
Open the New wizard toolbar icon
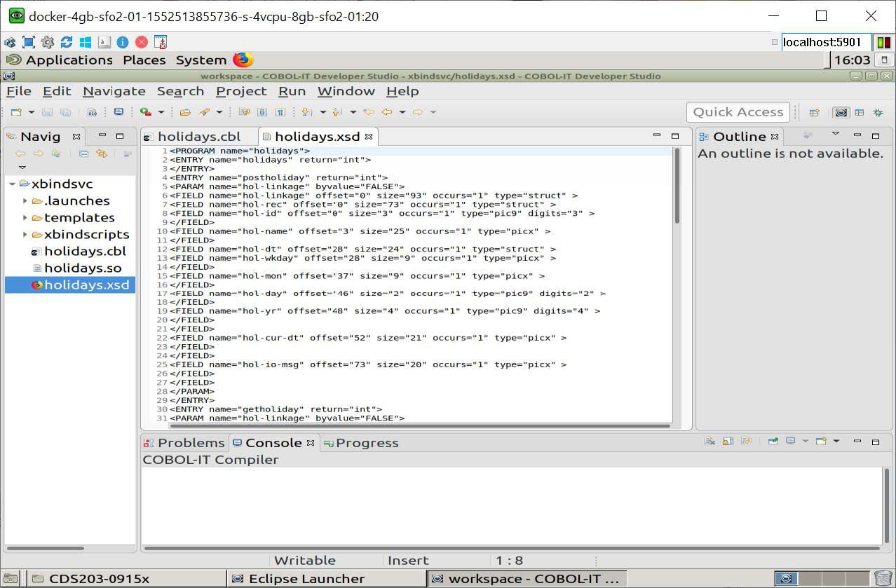point(16,112)
